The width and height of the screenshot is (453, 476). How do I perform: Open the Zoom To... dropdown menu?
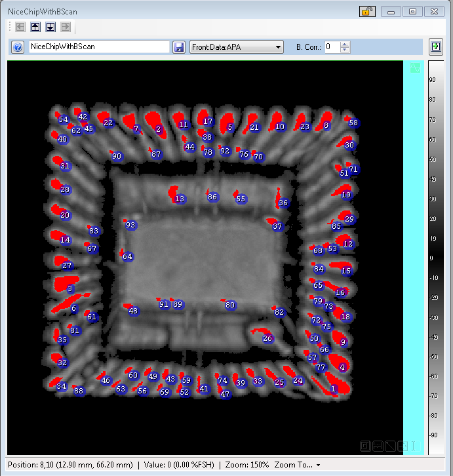(298, 465)
